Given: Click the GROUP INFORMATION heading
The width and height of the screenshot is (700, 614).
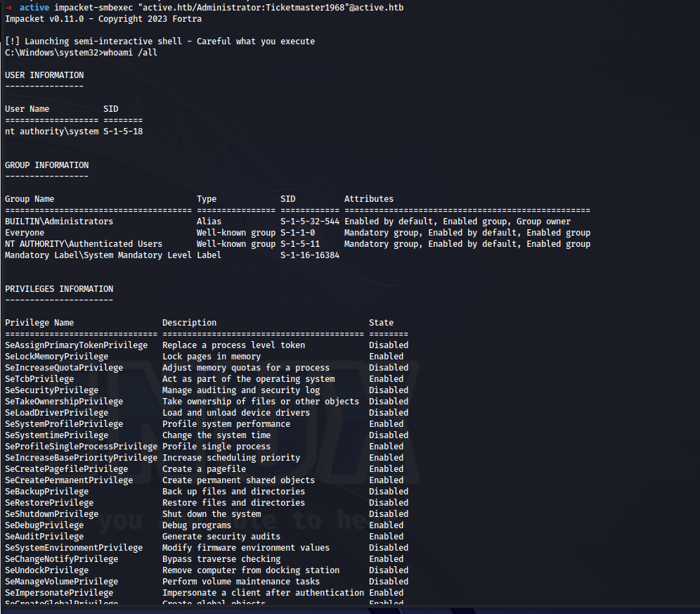Looking at the screenshot, I should (46, 165).
